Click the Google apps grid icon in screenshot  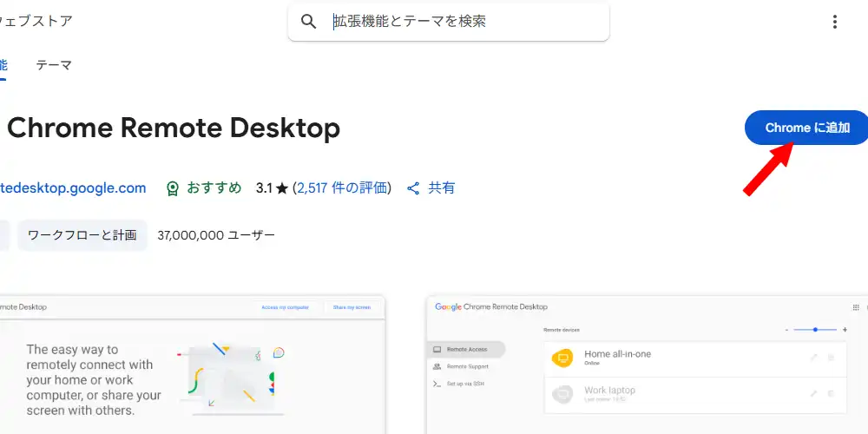(x=856, y=307)
